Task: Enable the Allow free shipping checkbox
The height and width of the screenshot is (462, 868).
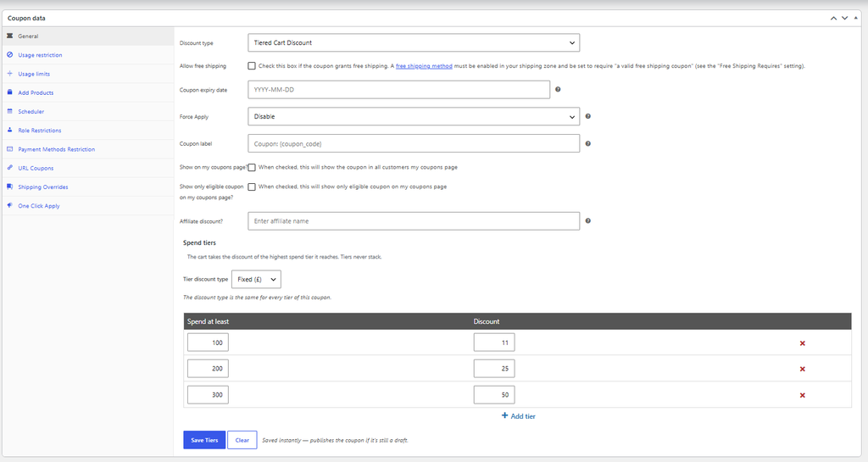Action: (x=252, y=66)
